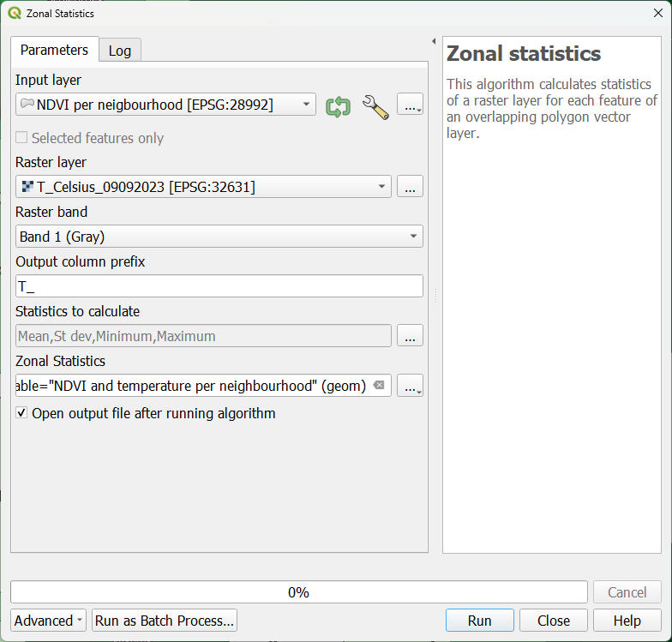The image size is (672, 642).
Task: Check the Selected features only box
Action: coord(22,138)
